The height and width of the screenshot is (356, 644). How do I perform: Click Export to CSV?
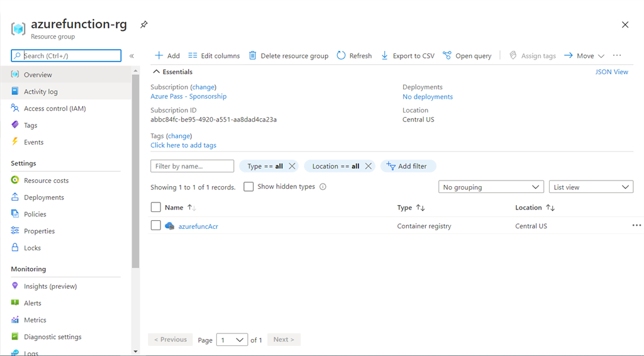tap(408, 56)
